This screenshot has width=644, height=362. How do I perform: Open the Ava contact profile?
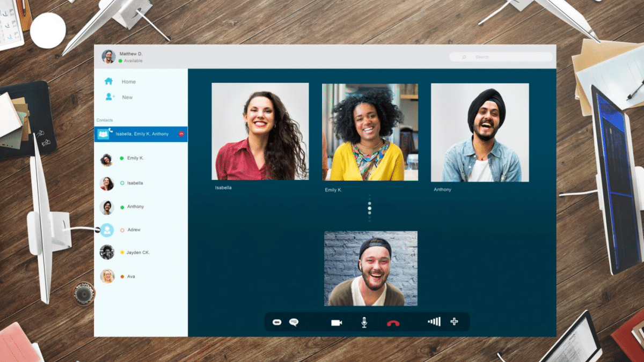click(x=129, y=276)
